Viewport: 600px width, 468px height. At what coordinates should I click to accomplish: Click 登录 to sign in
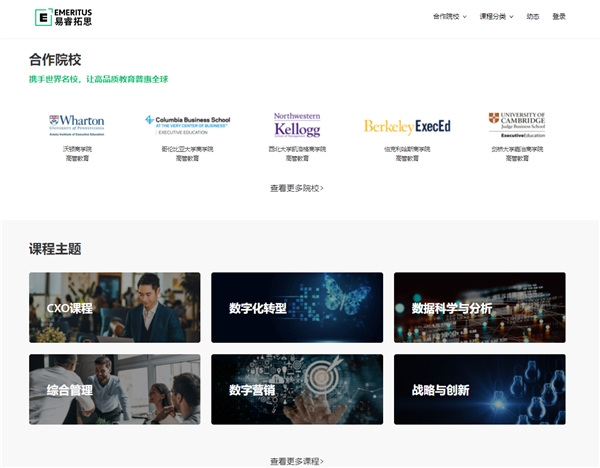tap(559, 17)
